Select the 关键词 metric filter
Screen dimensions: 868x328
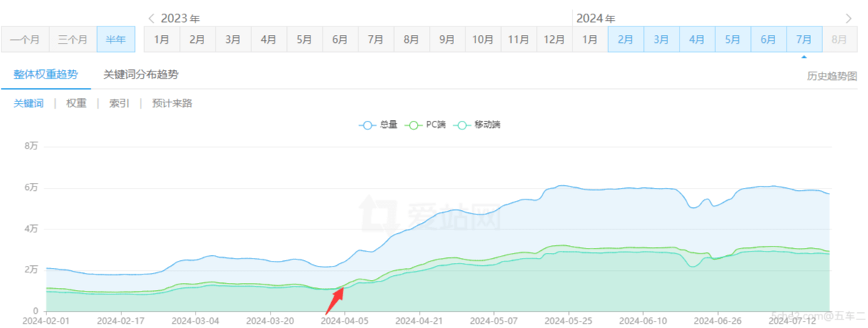29,104
